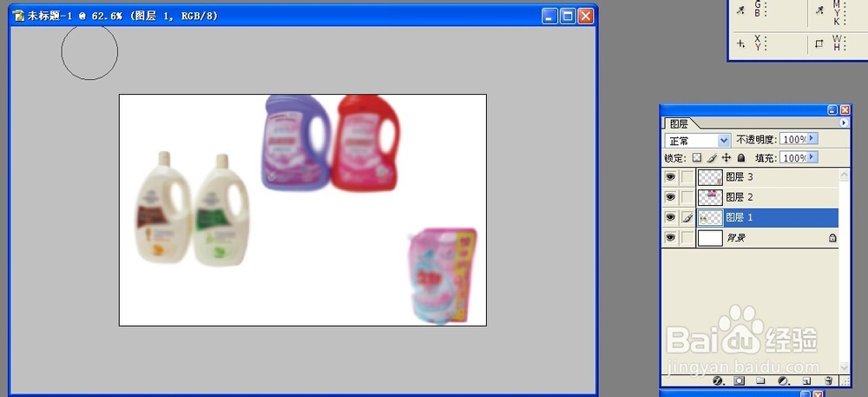
Task: Select layer 图层 1
Action: coord(750,217)
